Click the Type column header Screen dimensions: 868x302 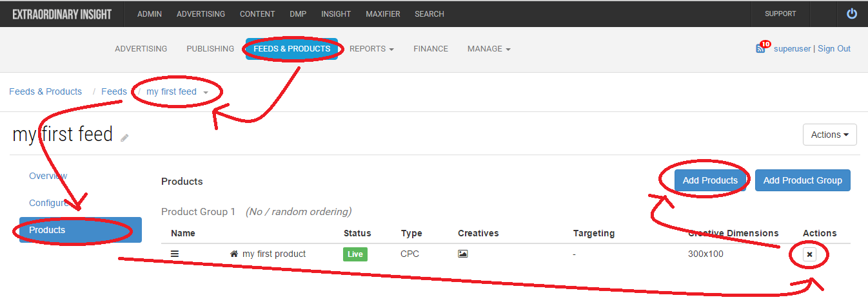(x=411, y=233)
